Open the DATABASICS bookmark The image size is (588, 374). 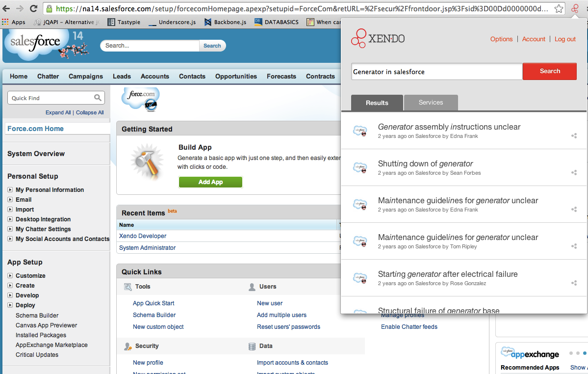point(277,22)
